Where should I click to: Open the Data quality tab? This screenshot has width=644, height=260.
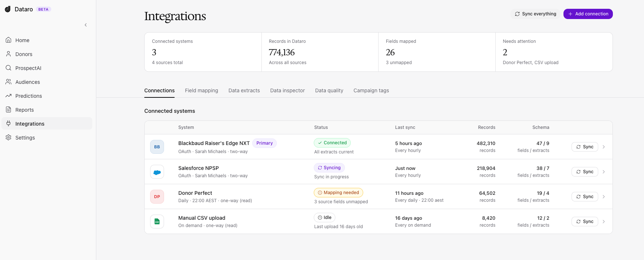click(329, 90)
